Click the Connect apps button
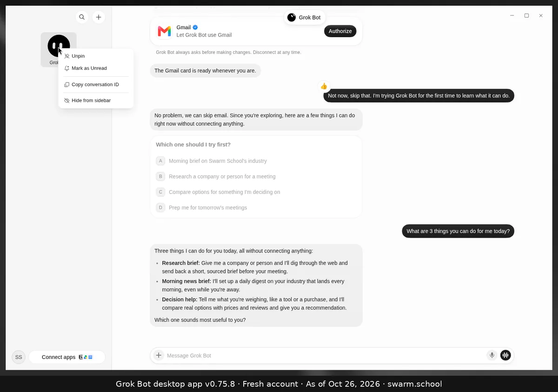The image size is (558, 392). click(x=67, y=357)
